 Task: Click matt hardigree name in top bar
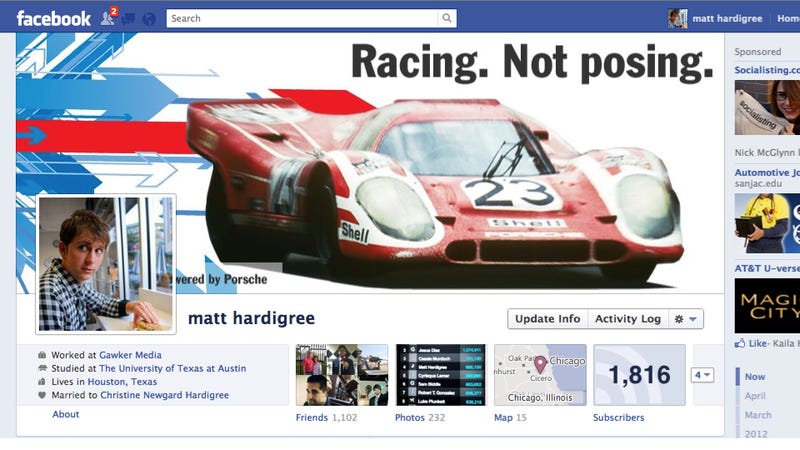727,18
